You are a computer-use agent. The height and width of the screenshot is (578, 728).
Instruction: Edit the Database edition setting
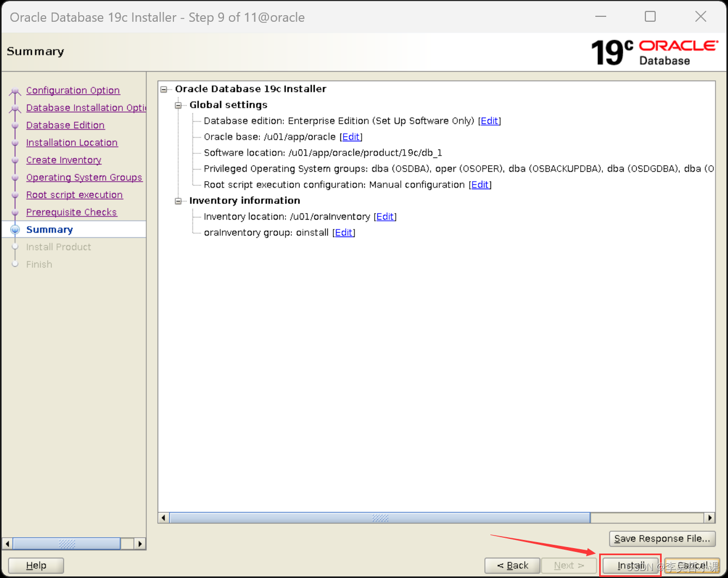[489, 121]
